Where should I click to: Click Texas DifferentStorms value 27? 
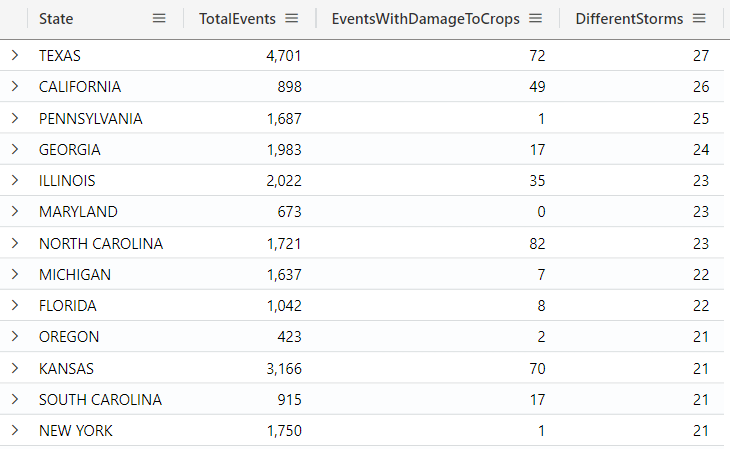pos(701,56)
